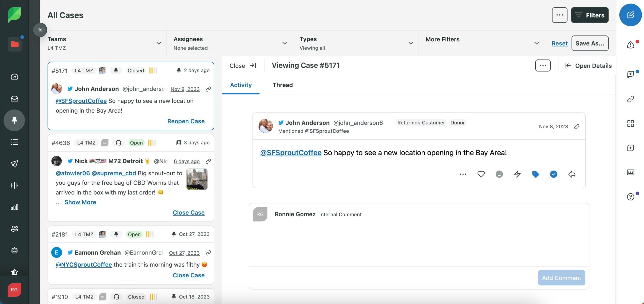The image size is (644, 304).
Task: Click the profile avatar at screen bottom-left
Action: (x=14, y=290)
